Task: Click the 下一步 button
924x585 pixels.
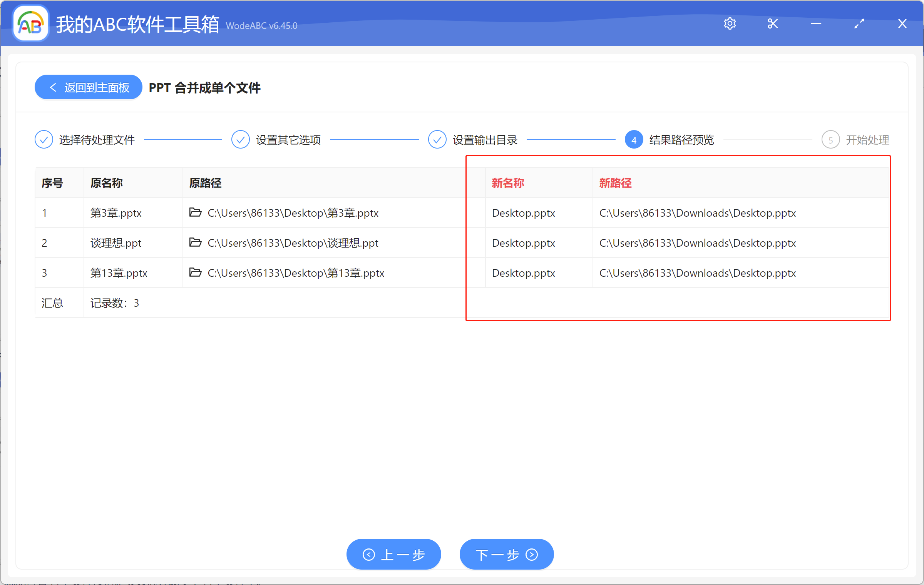Action: pos(506,554)
